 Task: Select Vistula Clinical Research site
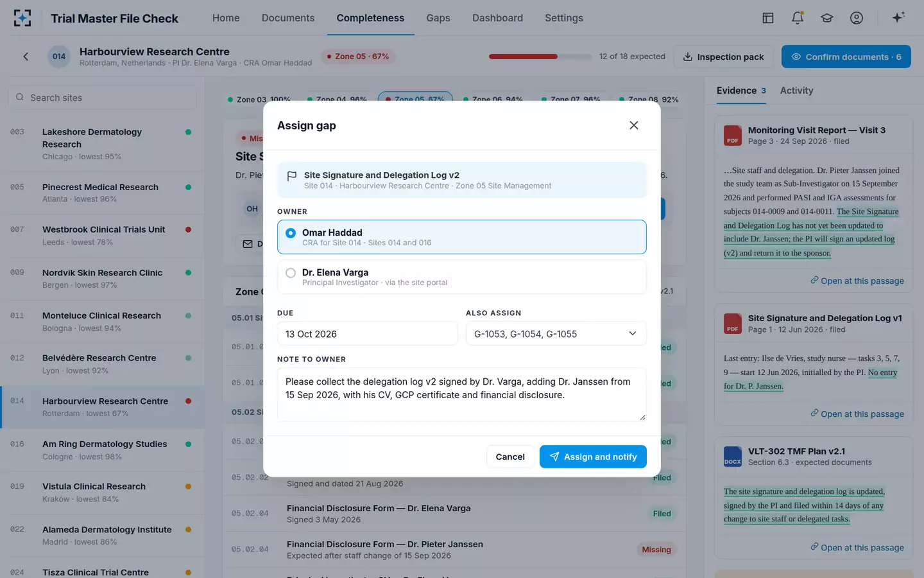pos(102,493)
